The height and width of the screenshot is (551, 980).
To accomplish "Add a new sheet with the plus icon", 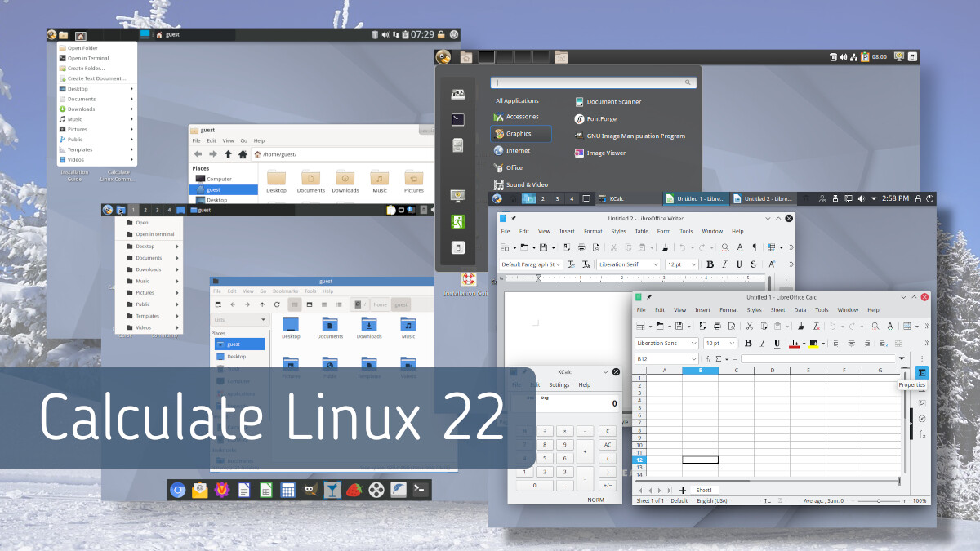I will [x=682, y=491].
